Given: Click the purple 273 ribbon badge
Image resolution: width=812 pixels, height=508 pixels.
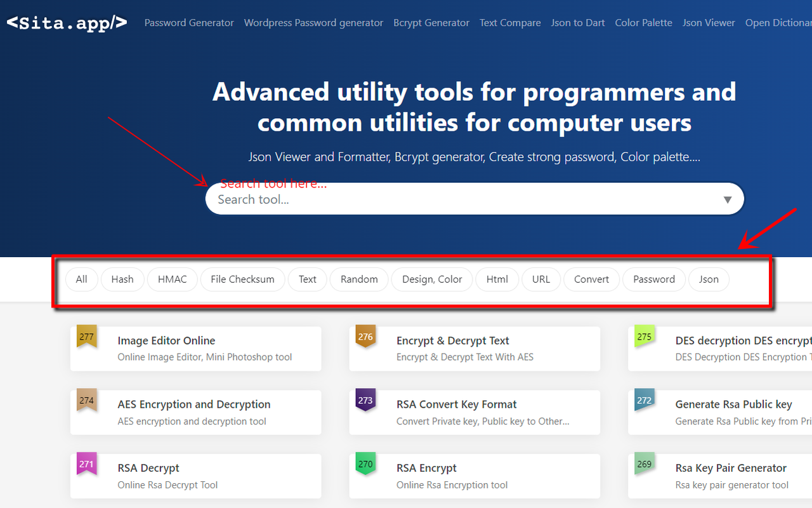Looking at the screenshot, I should pyautogui.click(x=365, y=400).
